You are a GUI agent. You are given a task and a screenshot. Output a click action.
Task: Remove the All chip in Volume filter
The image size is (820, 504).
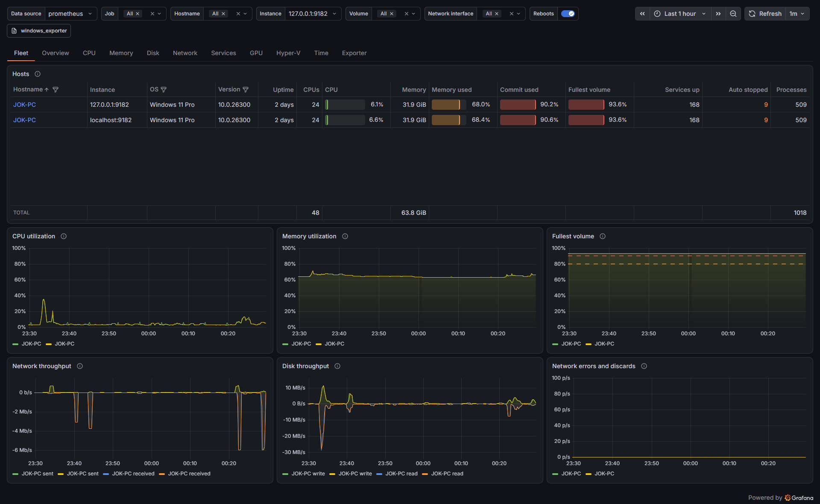coord(391,14)
